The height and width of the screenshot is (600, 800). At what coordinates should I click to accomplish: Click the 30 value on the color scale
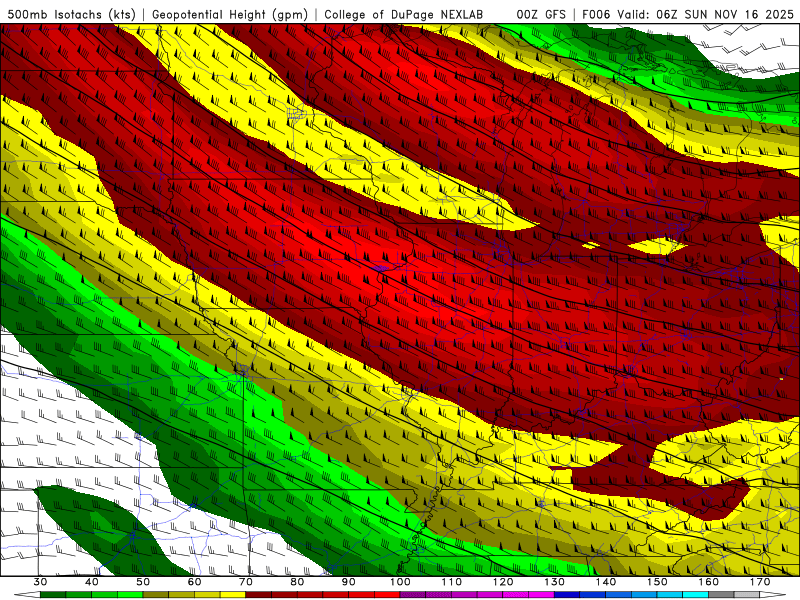coord(40,582)
